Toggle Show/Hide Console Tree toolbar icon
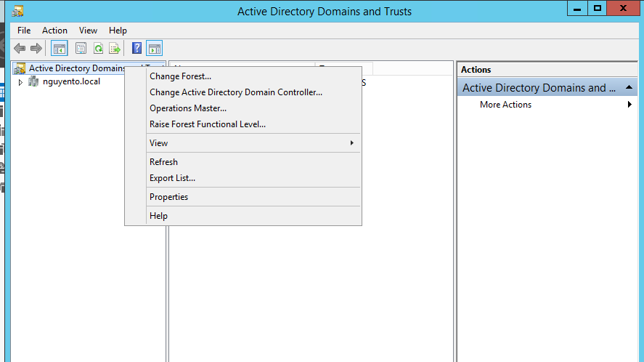Screen dimensions: 644x362 (59, 49)
